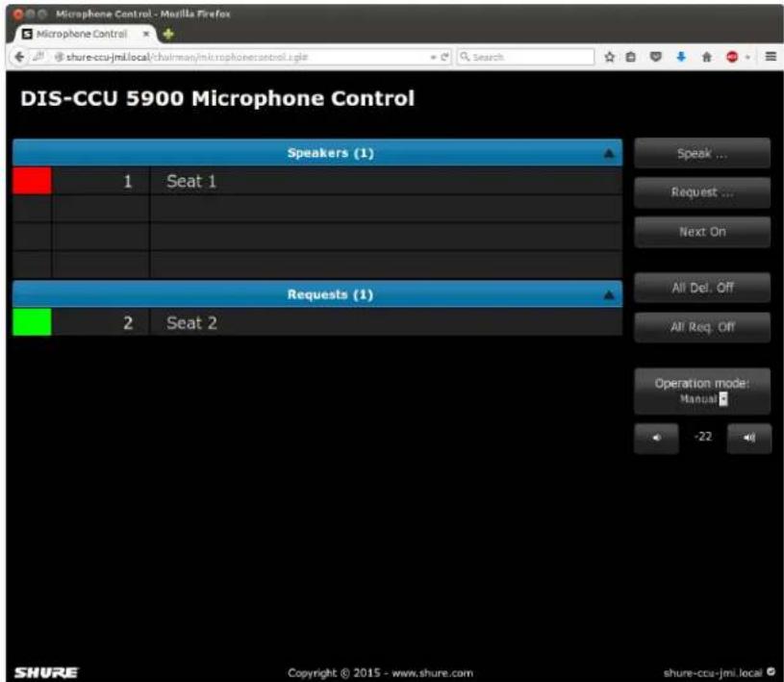Increase volume with the loud speaker button
Screen dimensions: 784x682
tap(749, 438)
